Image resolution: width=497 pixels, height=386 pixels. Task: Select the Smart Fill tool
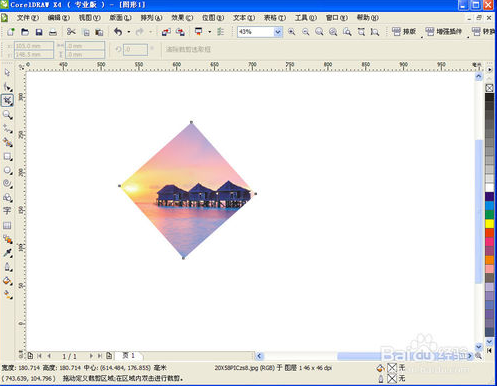tap(7, 142)
